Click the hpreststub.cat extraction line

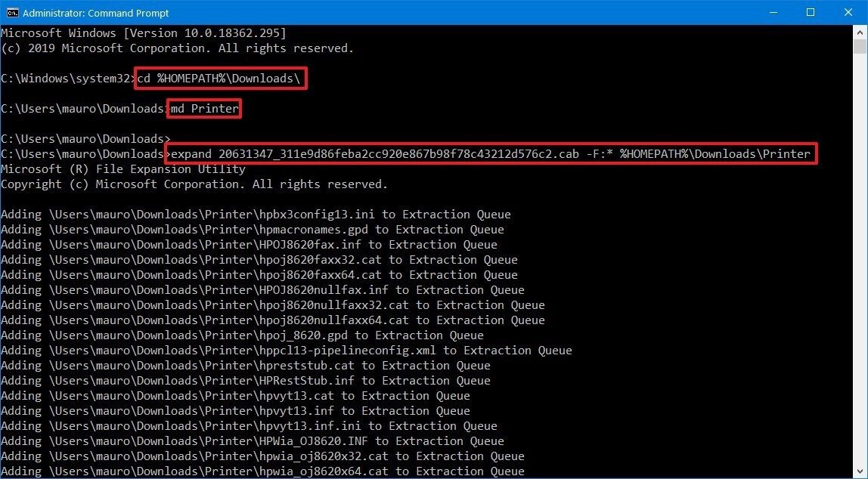245,365
